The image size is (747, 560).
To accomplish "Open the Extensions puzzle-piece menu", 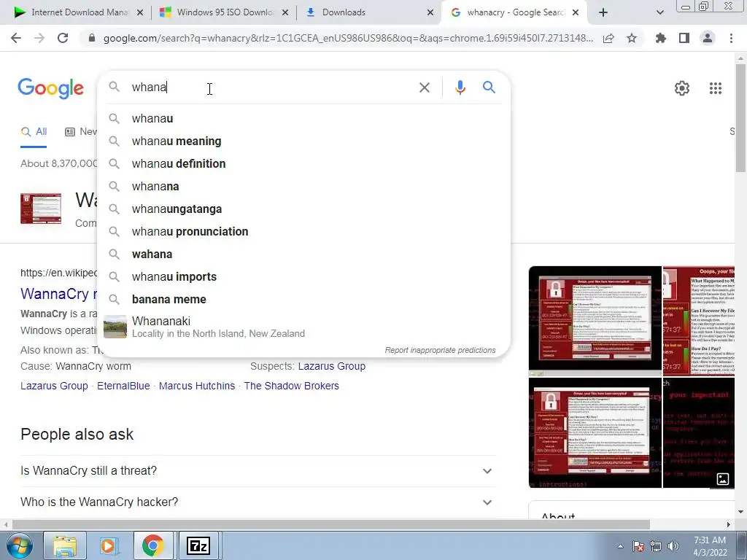I will pyautogui.click(x=661, y=38).
